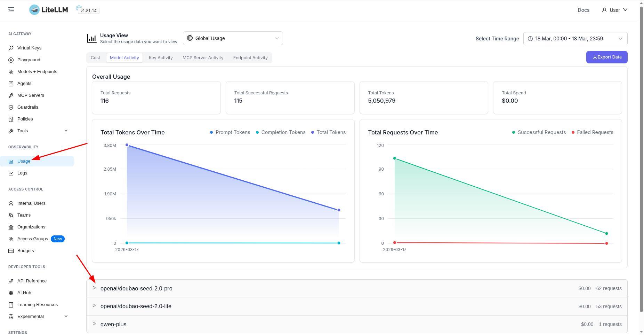This screenshot has height=335, width=644.
Task: Click the v1.81.14 version badge
Action: coord(88,11)
